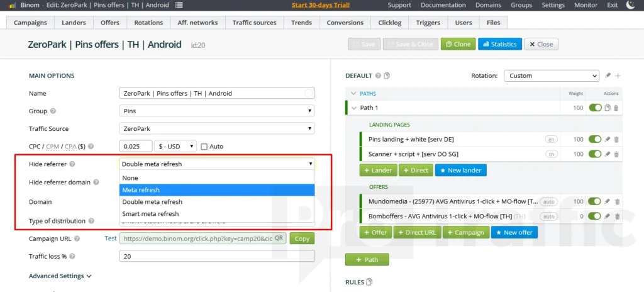This screenshot has width=644, height=292.
Task: Delete Path 1 using trash icon
Action: point(616,108)
